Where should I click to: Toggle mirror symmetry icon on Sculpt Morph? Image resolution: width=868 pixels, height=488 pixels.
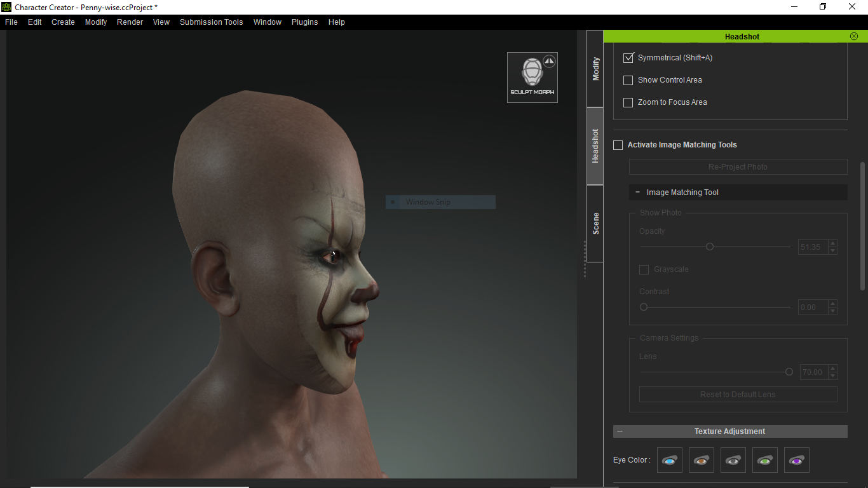click(x=550, y=62)
